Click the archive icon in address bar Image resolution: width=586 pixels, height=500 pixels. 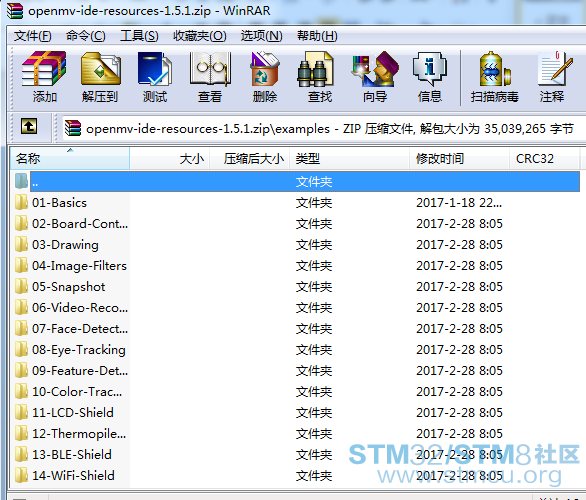click(x=73, y=128)
